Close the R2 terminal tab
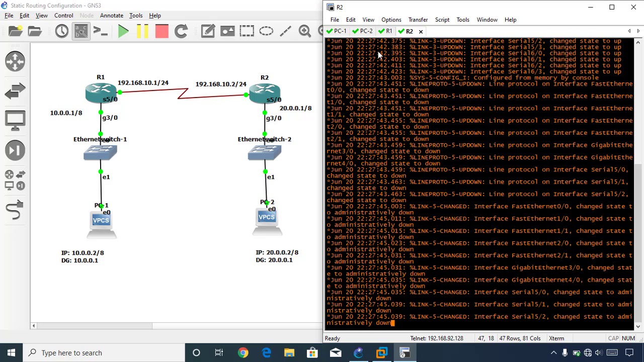Screen dimensions: 644x362 coord(421,31)
